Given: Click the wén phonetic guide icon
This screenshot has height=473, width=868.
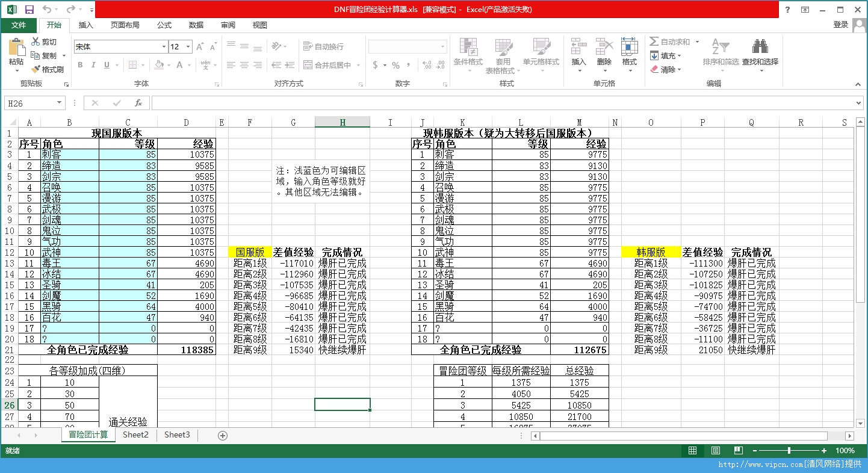Looking at the screenshot, I should click(205, 65).
